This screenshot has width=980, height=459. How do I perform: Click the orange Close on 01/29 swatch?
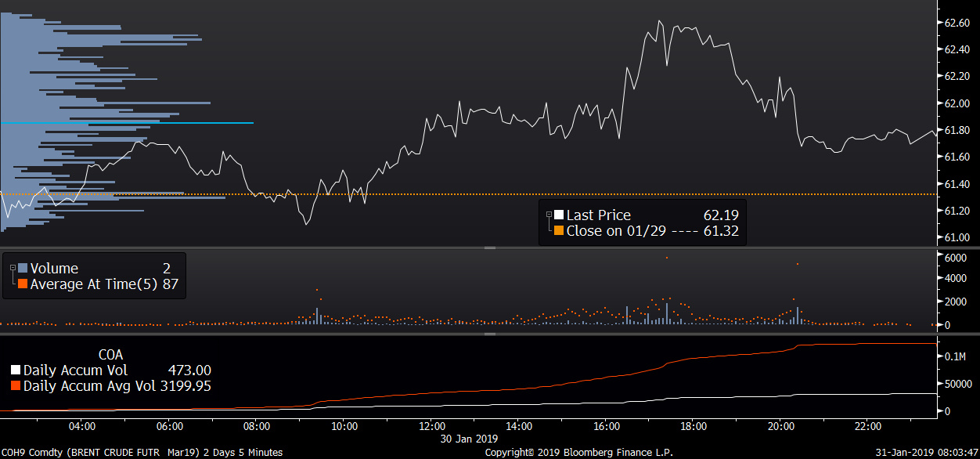coord(559,231)
